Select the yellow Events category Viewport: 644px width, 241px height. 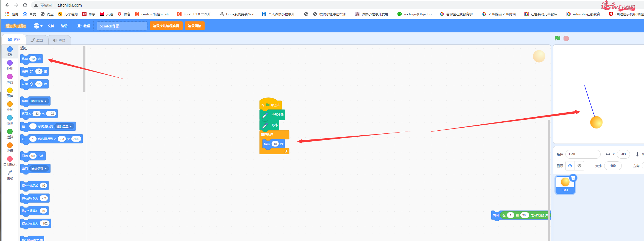tap(10, 91)
